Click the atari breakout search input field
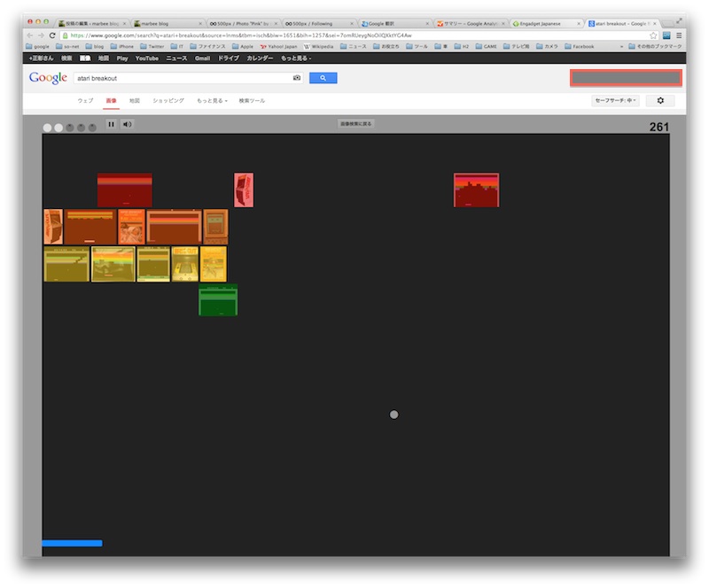The image size is (709, 588). 177,78
